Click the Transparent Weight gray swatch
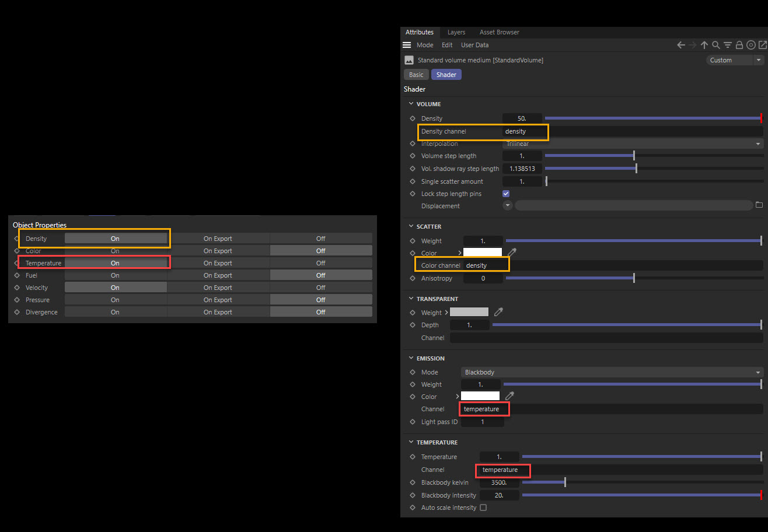 coord(469,312)
